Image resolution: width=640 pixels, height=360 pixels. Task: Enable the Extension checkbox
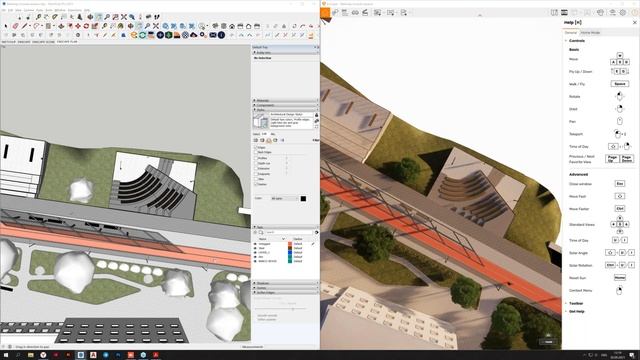tap(256, 169)
